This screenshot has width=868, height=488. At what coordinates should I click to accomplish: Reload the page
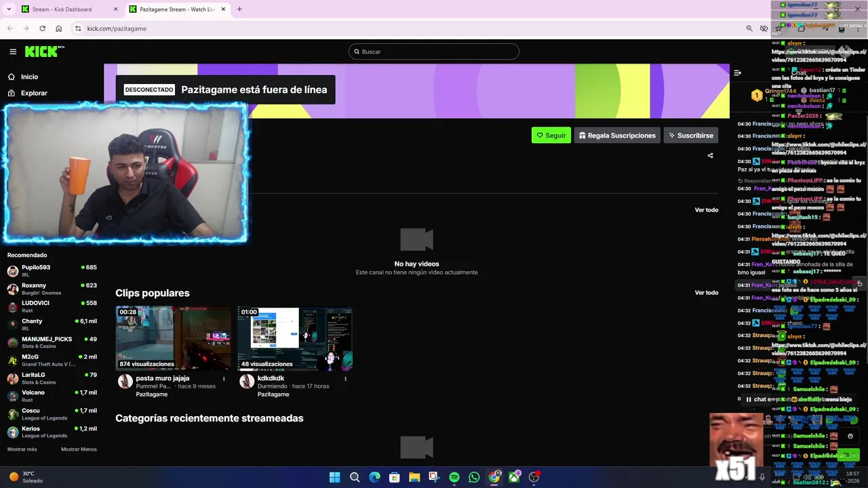click(x=42, y=28)
